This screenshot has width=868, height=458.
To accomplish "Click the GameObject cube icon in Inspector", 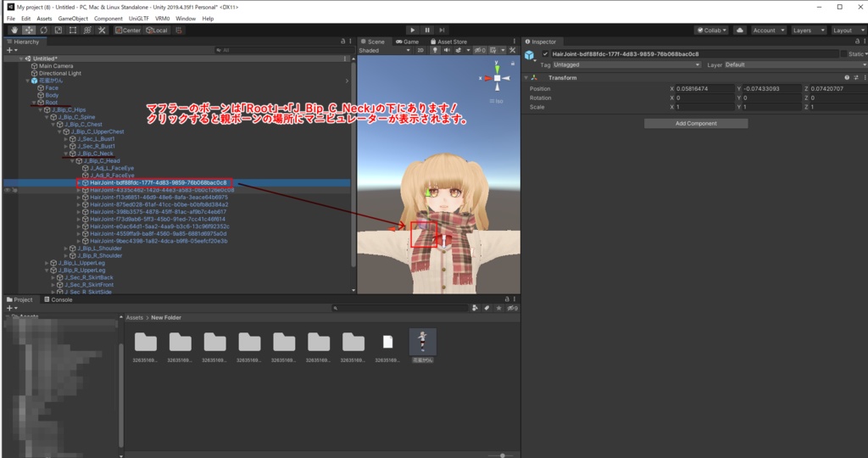I will [529, 55].
